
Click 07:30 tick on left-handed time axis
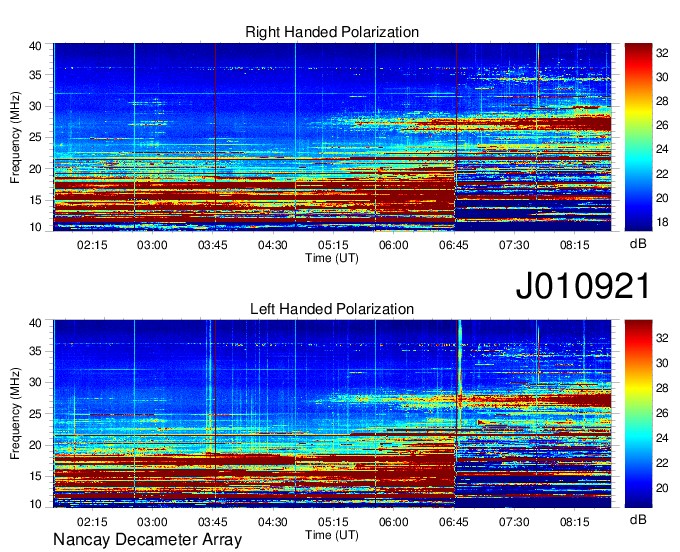click(514, 522)
